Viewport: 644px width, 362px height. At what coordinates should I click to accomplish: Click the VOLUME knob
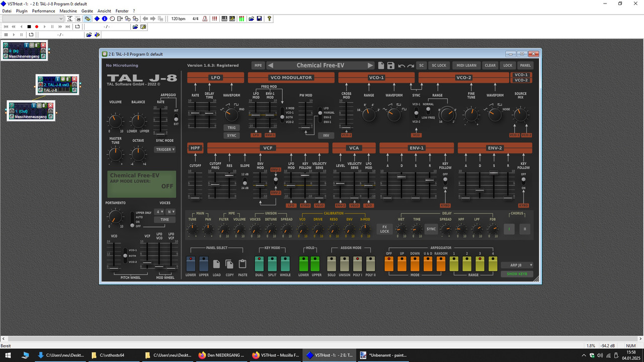tap(115, 121)
